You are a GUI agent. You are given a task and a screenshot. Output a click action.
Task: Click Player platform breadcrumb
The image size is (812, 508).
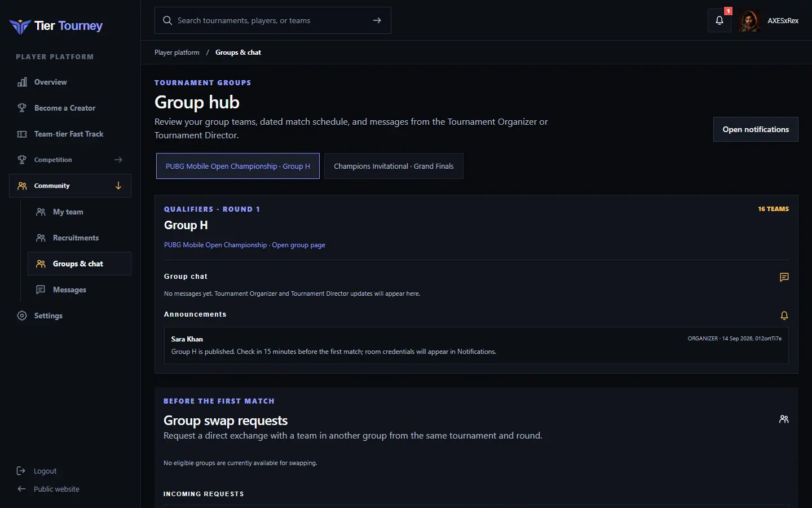pos(177,52)
